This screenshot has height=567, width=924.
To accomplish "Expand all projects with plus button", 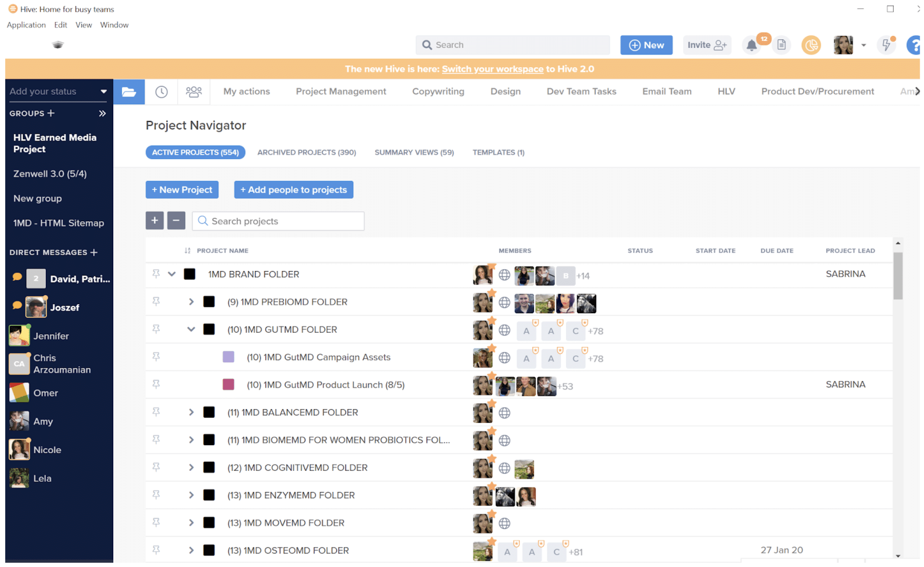I will [x=154, y=221].
